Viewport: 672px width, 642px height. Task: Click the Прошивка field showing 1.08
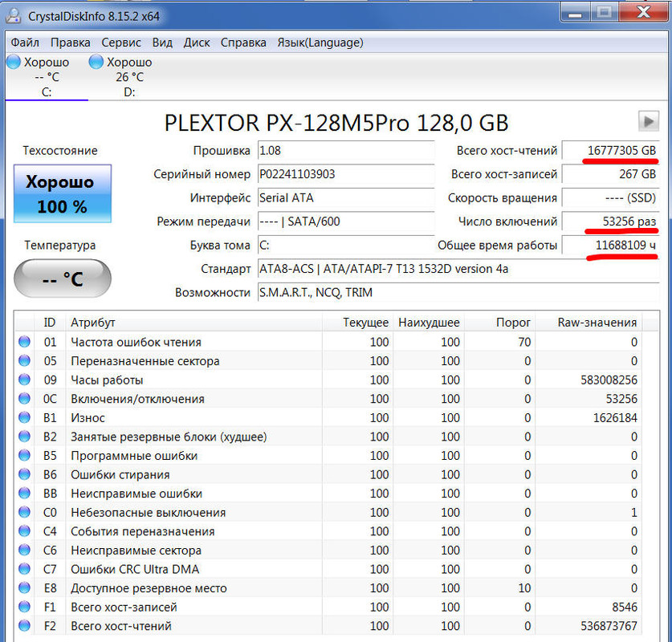346,151
